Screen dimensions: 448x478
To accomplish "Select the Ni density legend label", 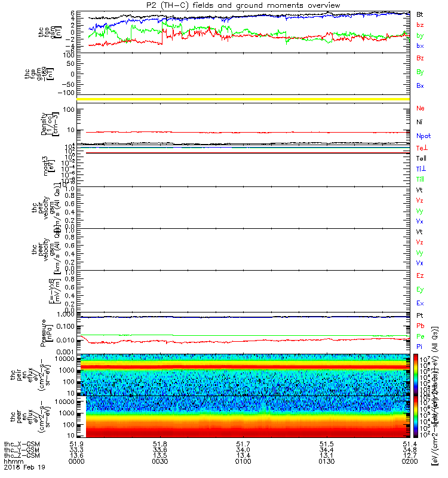I will [419, 122].
